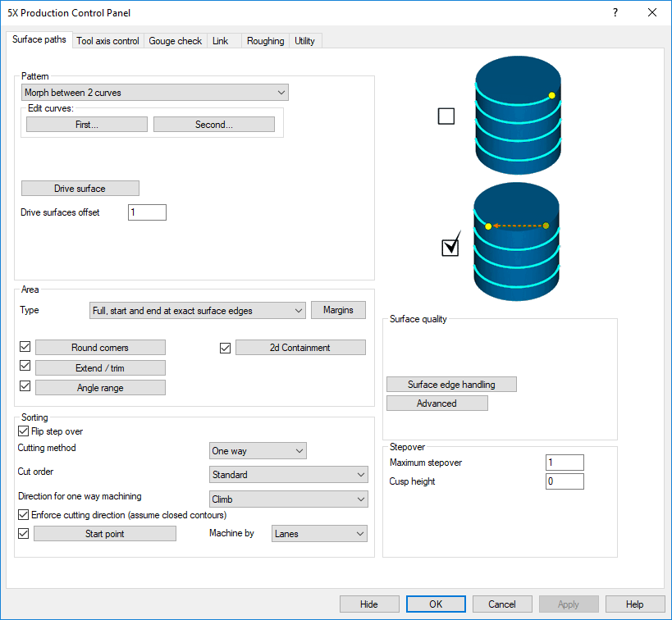Expand the Pattern dropdown Morph between 2 curves
The width and height of the screenshot is (672, 620).
[x=155, y=93]
